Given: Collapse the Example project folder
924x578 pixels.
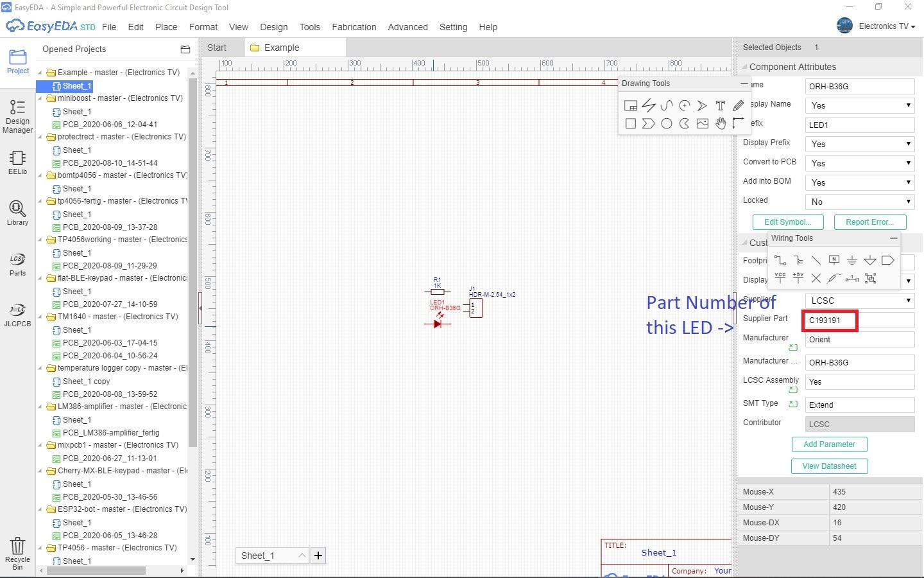Looking at the screenshot, I should point(41,72).
